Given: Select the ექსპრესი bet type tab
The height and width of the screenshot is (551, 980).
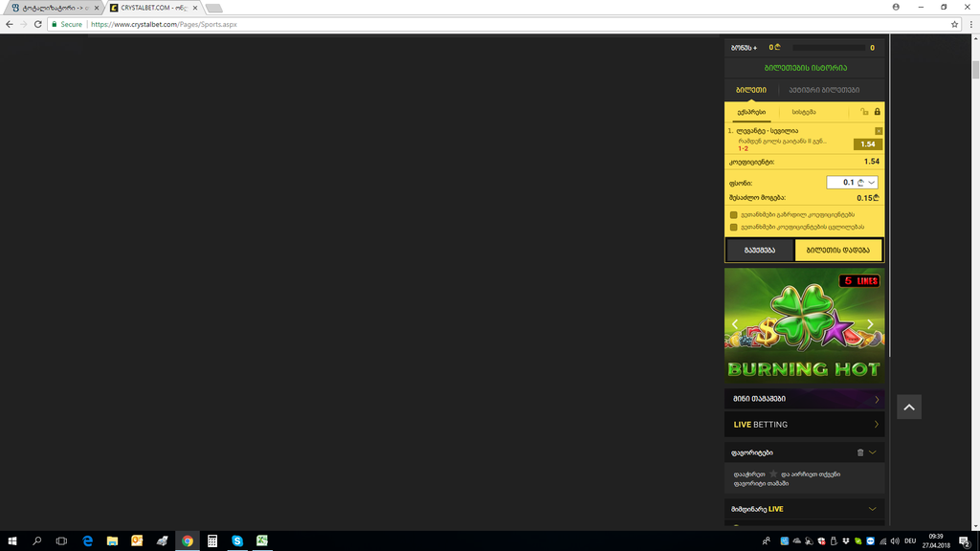Looking at the screenshot, I should pos(751,113).
